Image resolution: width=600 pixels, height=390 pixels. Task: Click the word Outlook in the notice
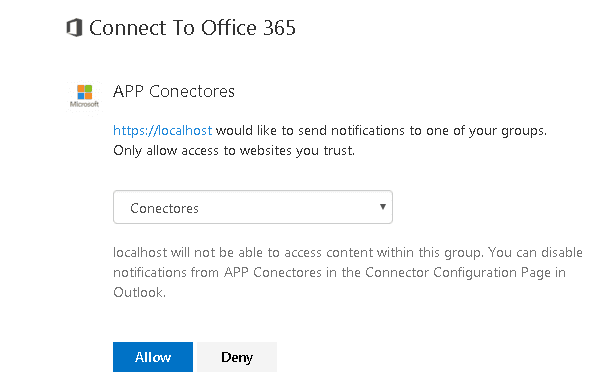coord(139,292)
